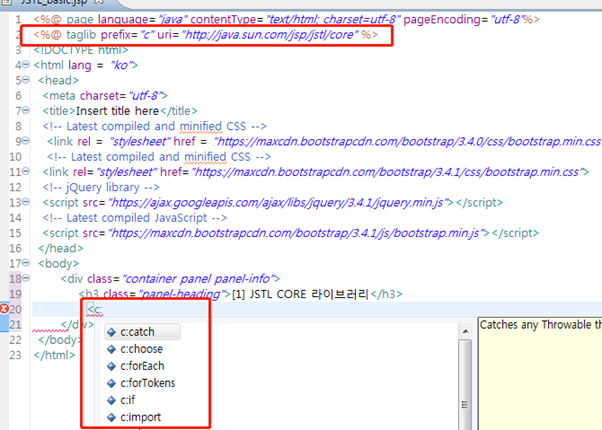The height and width of the screenshot is (430, 602).
Task: Collapse the script fold on line 13
Action: pyautogui.click(x=26, y=201)
